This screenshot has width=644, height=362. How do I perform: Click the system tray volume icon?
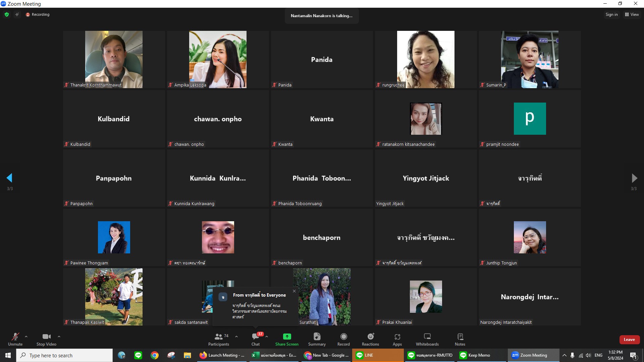588,355
